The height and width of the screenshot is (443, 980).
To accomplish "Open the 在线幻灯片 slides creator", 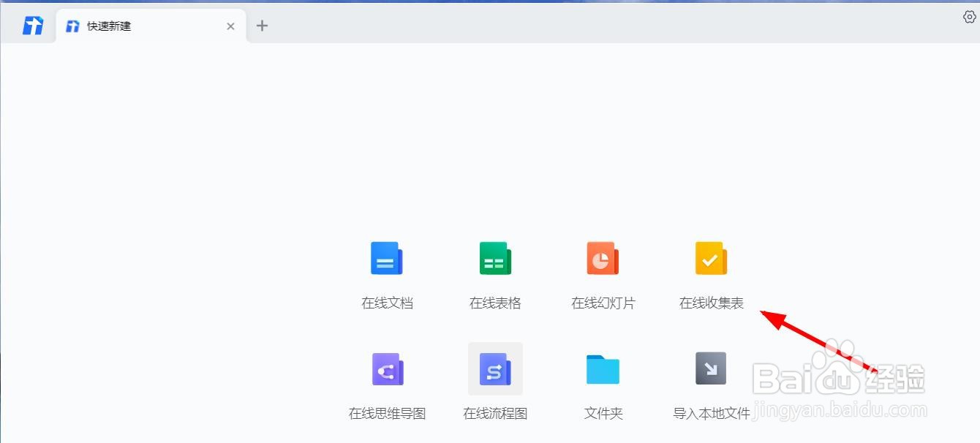I will click(603, 274).
